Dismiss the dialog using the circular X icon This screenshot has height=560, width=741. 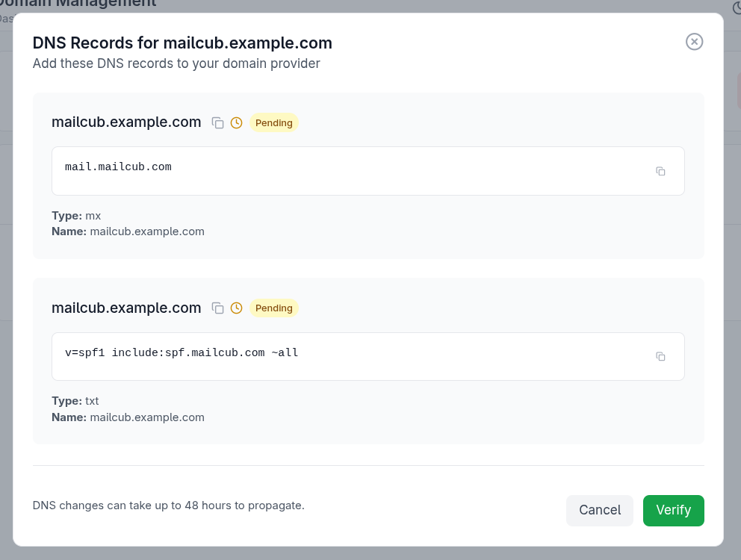[x=694, y=42]
